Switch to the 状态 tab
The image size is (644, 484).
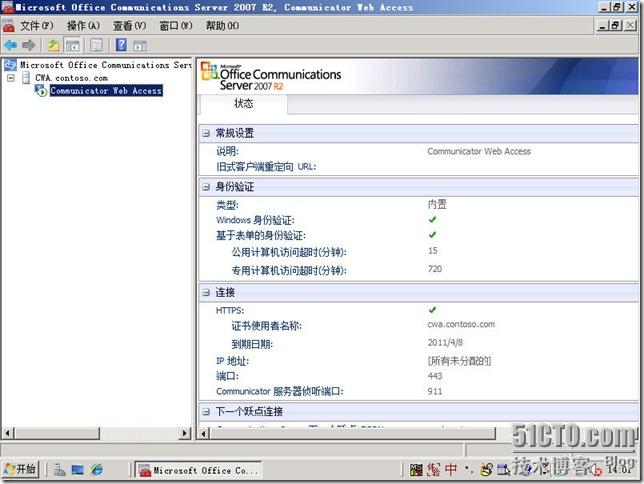244,104
